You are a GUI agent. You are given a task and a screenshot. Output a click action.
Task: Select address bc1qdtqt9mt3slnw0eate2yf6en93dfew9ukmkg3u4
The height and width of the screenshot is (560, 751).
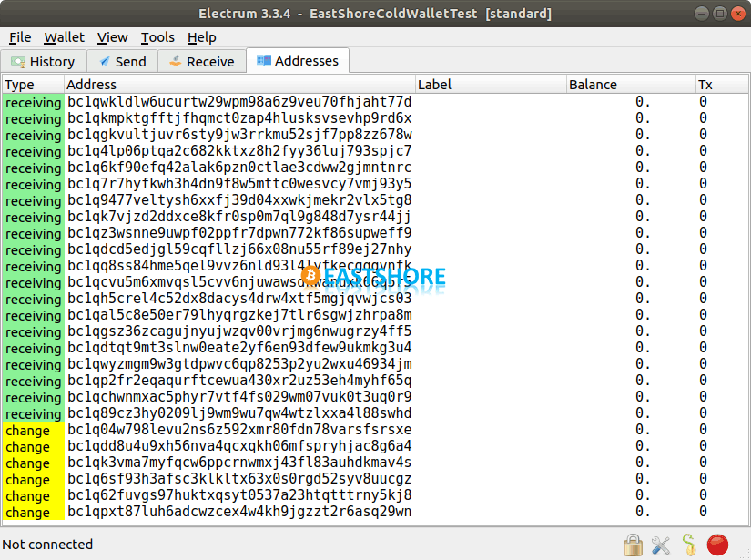point(239,347)
